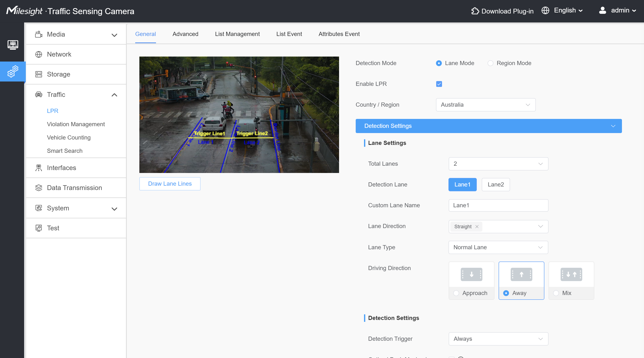Click the Test icon
This screenshot has width=644, height=358.
click(38, 228)
